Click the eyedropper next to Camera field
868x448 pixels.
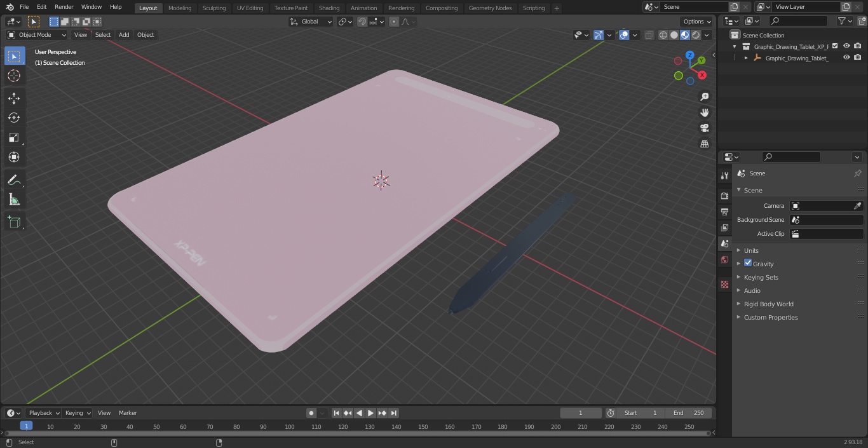857,206
